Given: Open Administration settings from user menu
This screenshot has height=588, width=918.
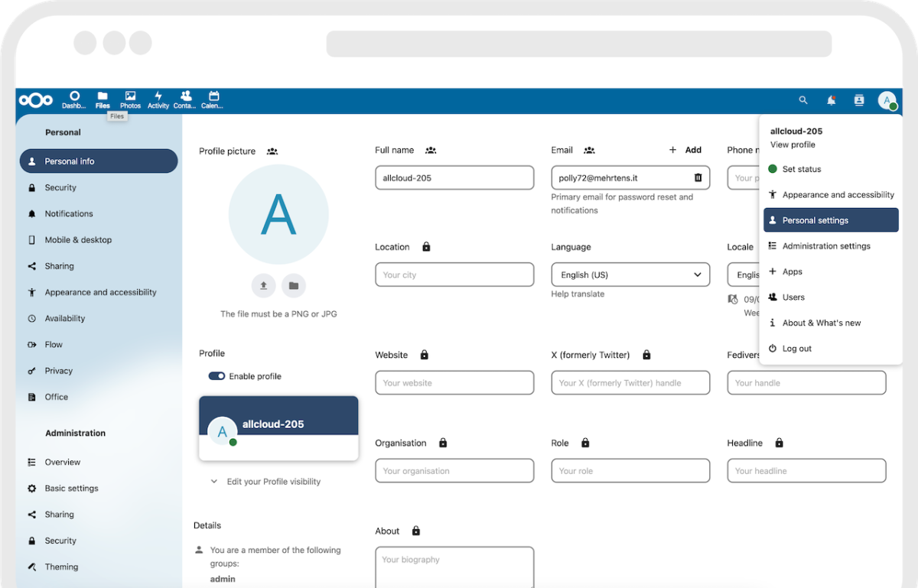Looking at the screenshot, I should [831, 245].
